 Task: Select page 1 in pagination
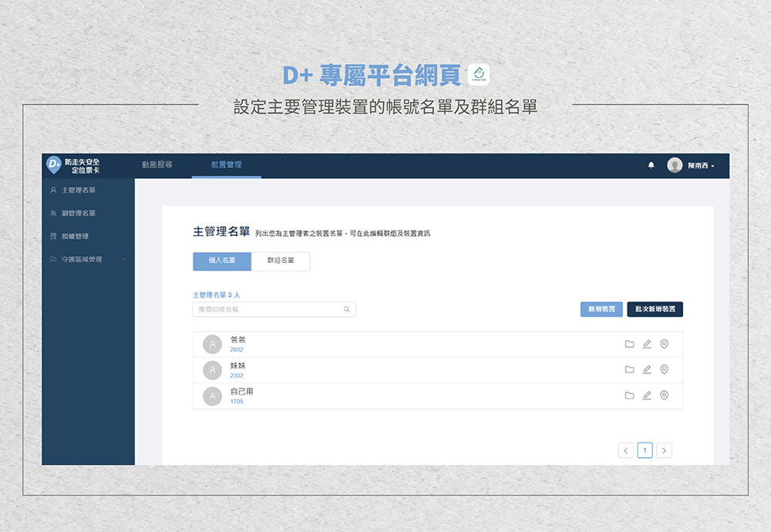pyautogui.click(x=645, y=450)
